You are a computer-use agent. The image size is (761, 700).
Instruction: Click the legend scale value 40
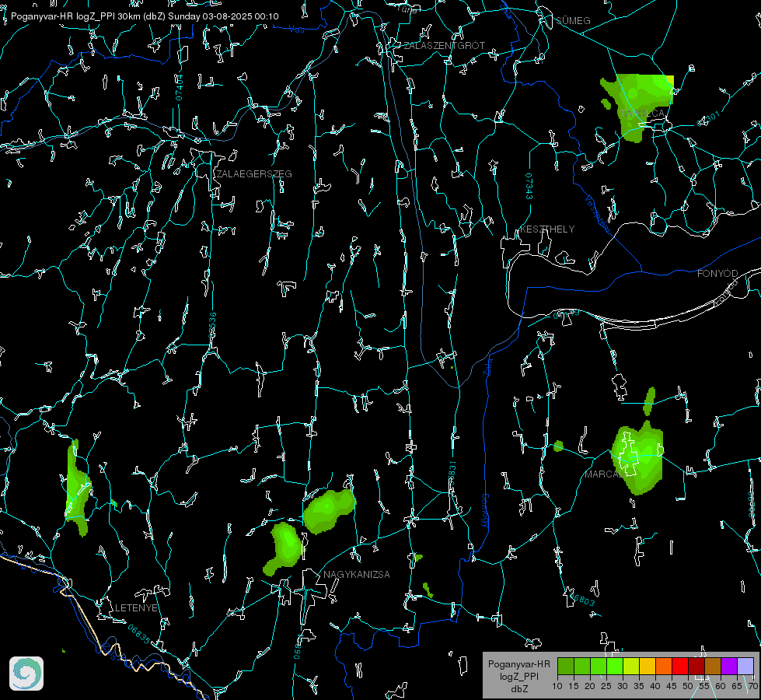pyautogui.click(x=655, y=686)
